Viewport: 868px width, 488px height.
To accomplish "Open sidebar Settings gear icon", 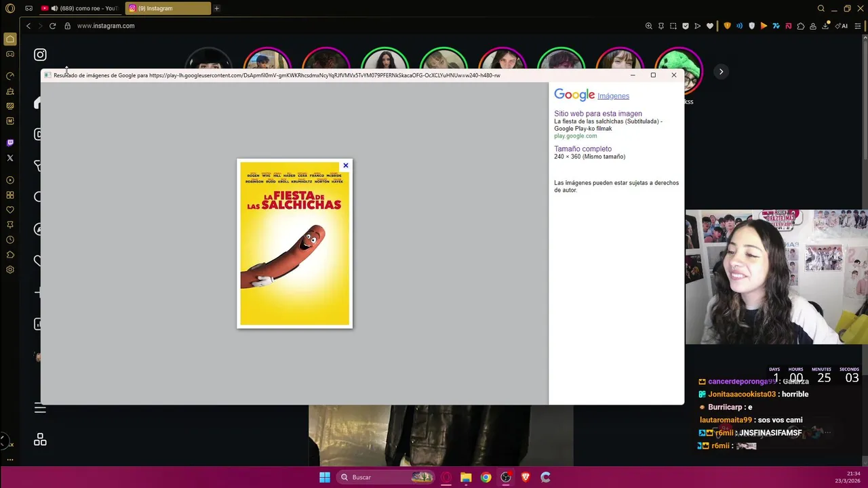I will coord(10,270).
